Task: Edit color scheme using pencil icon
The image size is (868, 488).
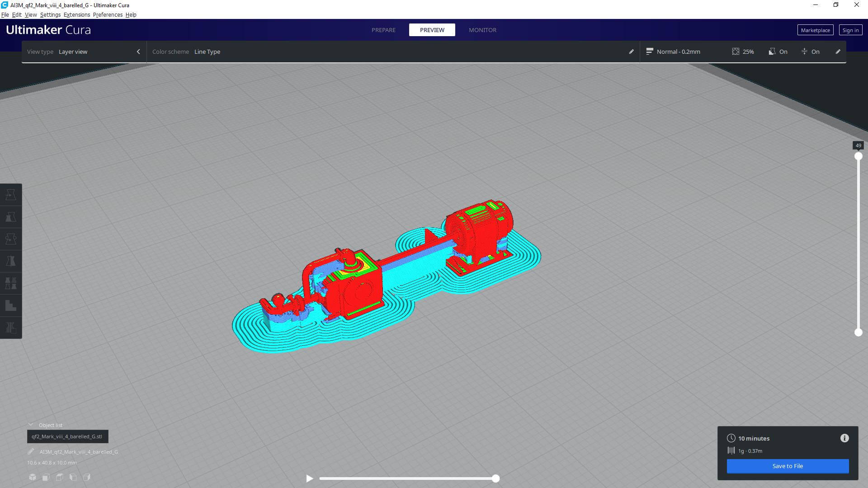Action: (631, 52)
